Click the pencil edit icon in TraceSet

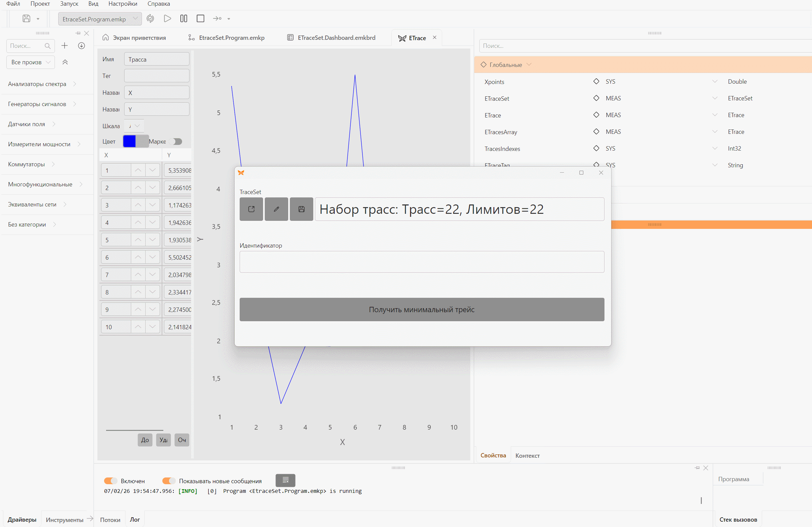(276, 209)
